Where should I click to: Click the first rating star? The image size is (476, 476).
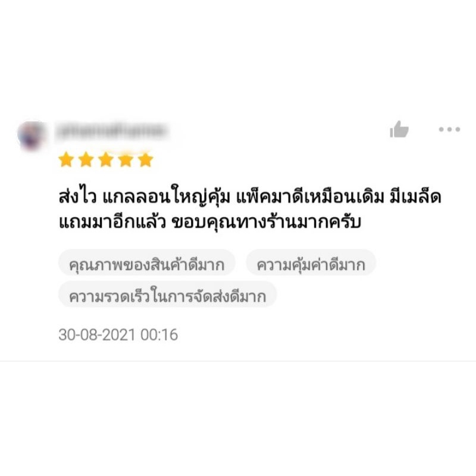pyautogui.click(x=66, y=159)
